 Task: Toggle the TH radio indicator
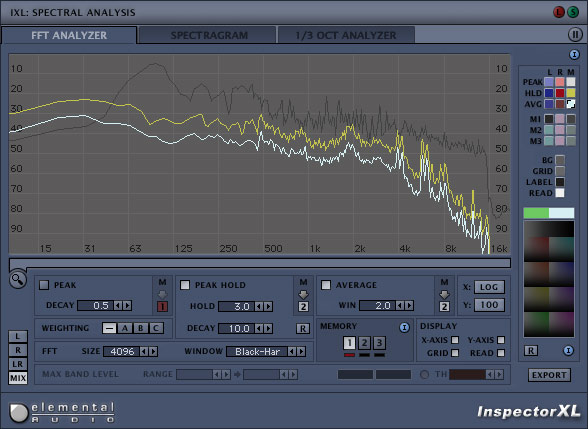click(x=424, y=374)
